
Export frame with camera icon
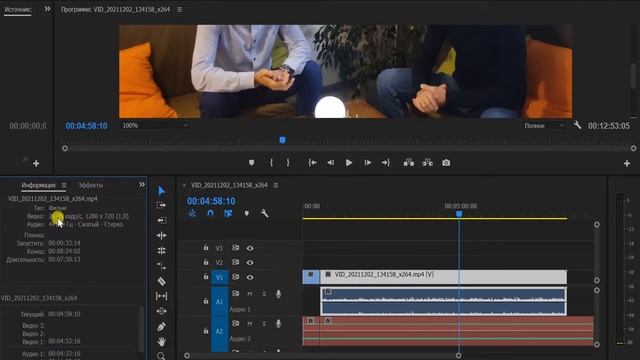click(x=446, y=163)
